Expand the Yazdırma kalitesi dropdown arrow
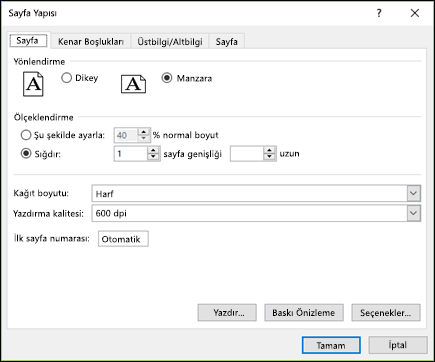The height and width of the screenshot is (362, 435). [413, 213]
